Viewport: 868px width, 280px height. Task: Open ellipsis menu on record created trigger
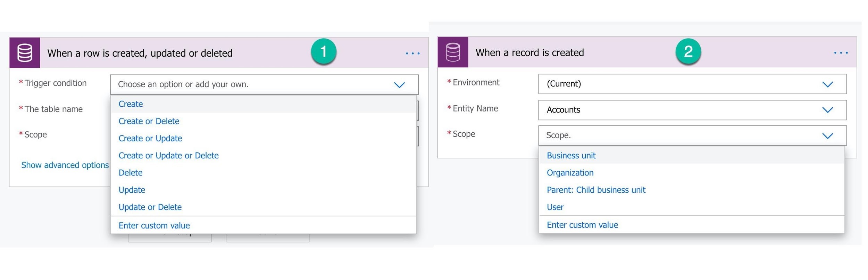(x=841, y=53)
